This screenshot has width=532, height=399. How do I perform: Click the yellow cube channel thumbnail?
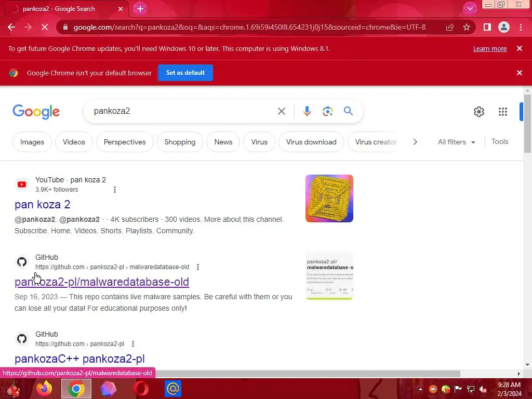click(329, 198)
